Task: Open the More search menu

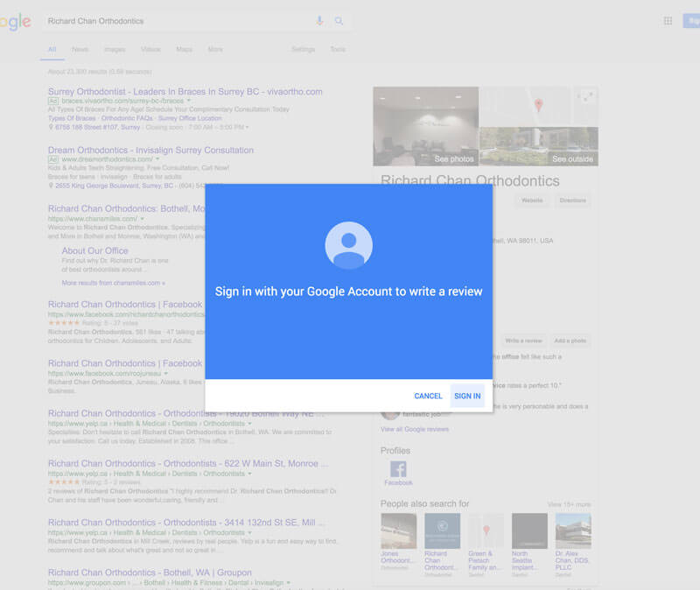Action: click(x=215, y=49)
